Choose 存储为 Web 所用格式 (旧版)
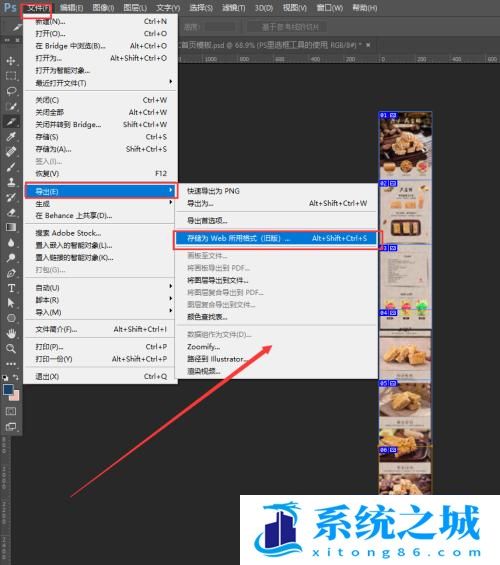The width and height of the screenshot is (500, 565). click(276, 239)
